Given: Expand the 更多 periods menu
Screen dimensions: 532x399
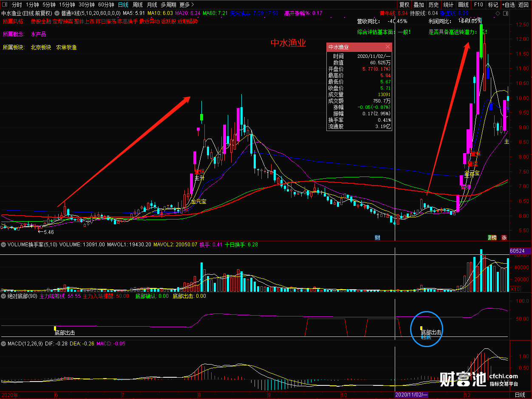Looking at the screenshot, I should [187, 5].
